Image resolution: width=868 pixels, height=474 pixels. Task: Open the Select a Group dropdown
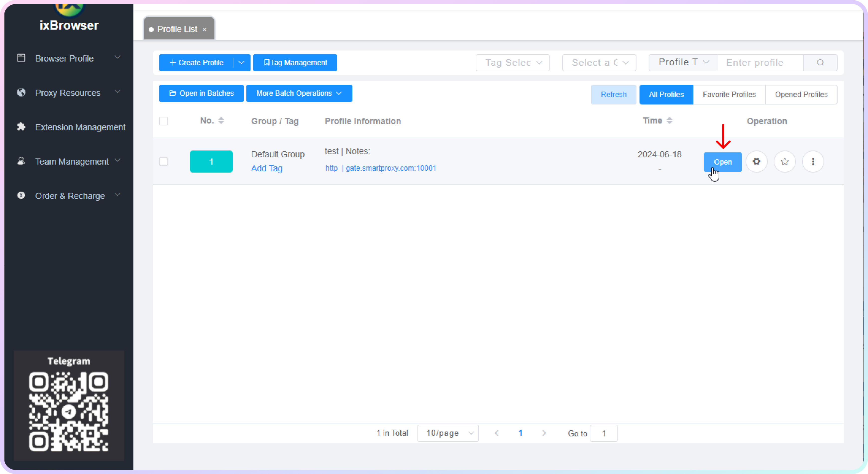(597, 62)
